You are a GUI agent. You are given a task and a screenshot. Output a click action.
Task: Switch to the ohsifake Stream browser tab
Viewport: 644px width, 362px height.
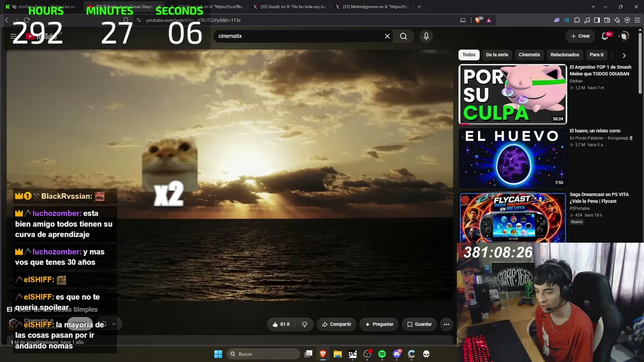coord(43,7)
